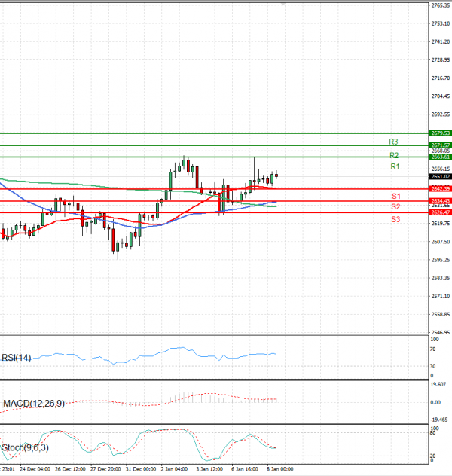
Task: Click the 2679.53 green price label
Action: pos(441,133)
